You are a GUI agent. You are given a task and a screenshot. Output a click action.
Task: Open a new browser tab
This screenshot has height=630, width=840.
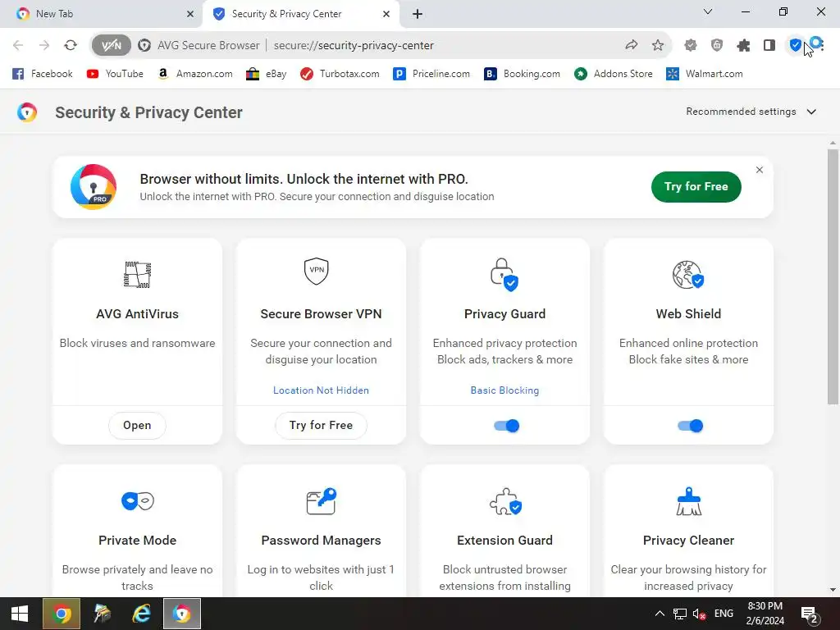click(x=418, y=14)
